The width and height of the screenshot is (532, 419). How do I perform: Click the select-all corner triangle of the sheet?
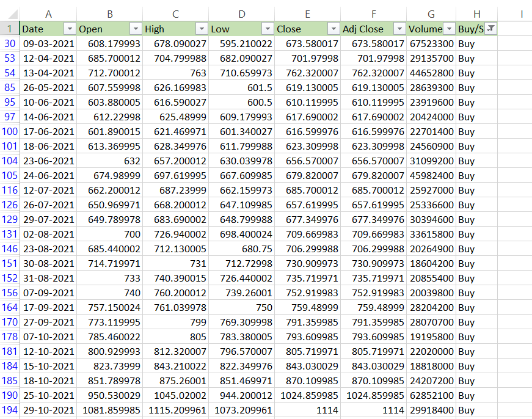(10, 13)
